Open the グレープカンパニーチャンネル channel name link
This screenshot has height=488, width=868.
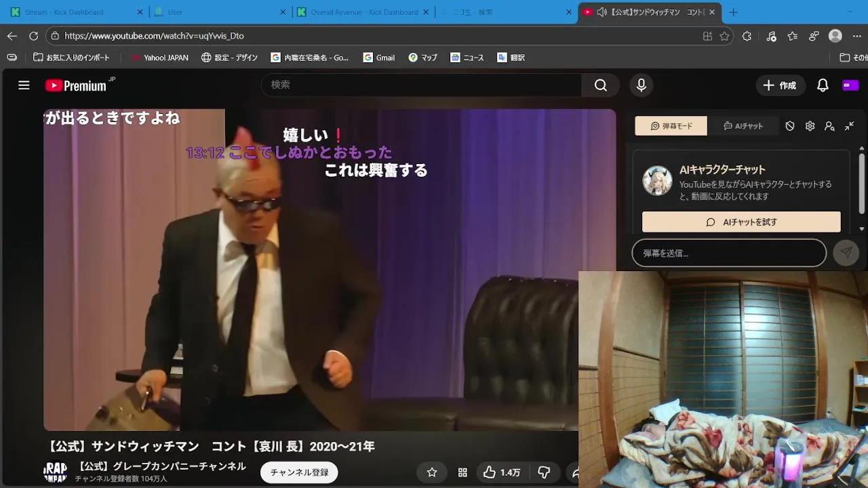click(x=162, y=466)
